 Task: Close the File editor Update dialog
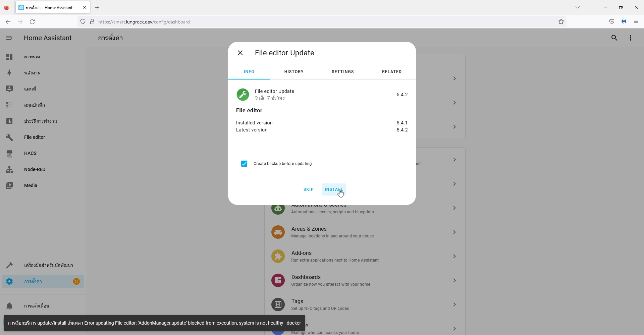240,53
